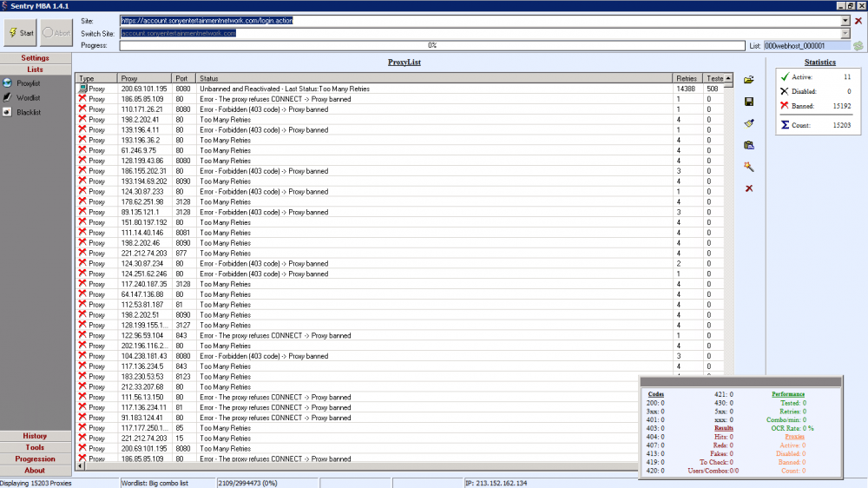This screenshot has width=868, height=488.
Task: Click the red X icon on proxy 89.135.121.1 row
Action: pyautogui.click(x=82, y=212)
